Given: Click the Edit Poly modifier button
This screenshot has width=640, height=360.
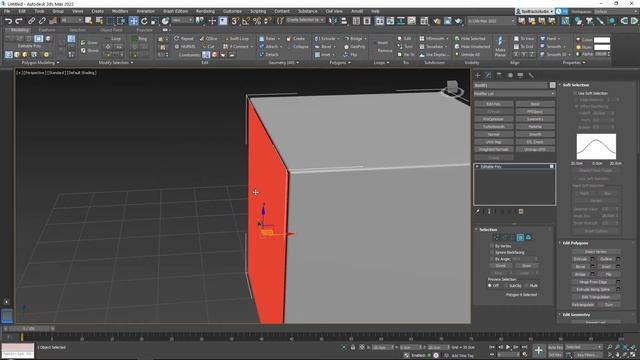Looking at the screenshot, I should [x=493, y=104].
